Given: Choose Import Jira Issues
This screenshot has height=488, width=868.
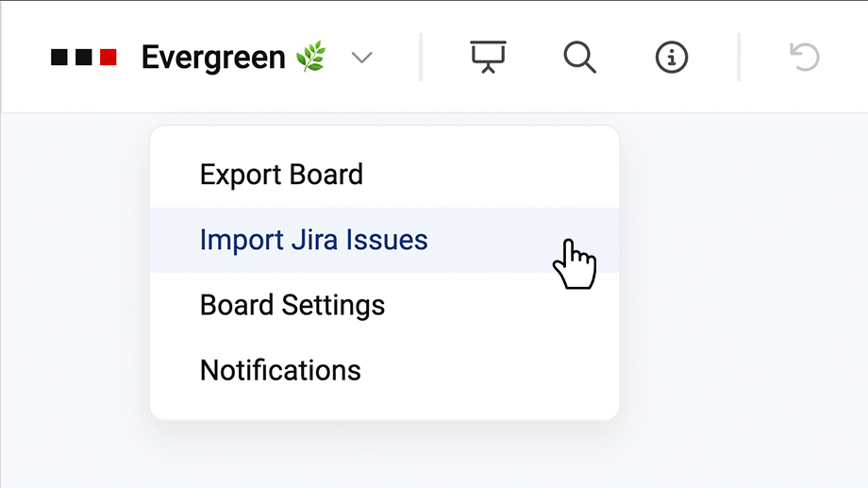Looking at the screenshot, I should point(313,240).
